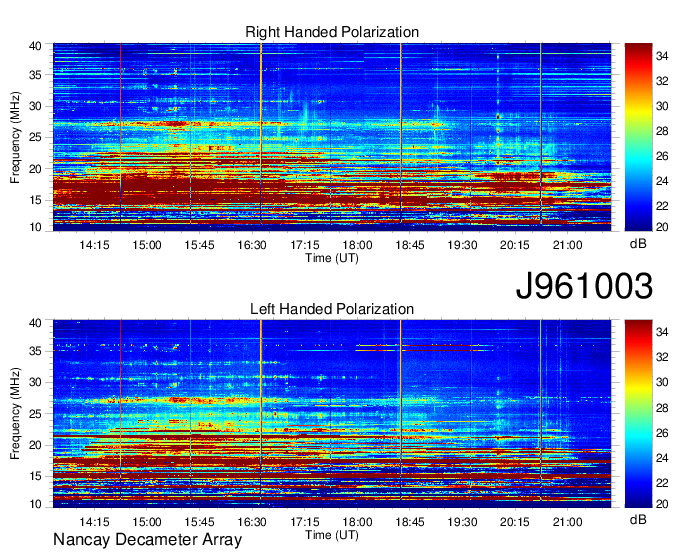680x552 pixels.
Task: Select the 35 MHz tick of the left-handed plot
Action: click(x=35, y=351)
